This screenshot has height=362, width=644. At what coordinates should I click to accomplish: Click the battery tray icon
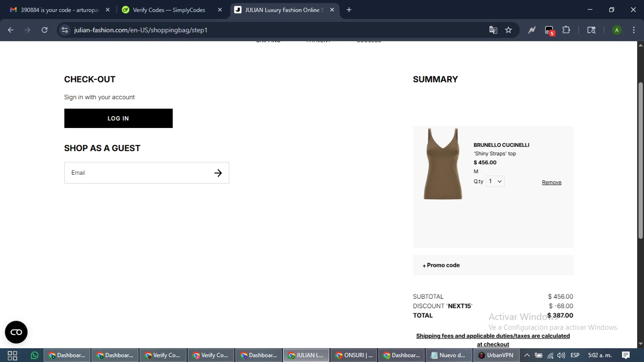[x=538, y=356]
